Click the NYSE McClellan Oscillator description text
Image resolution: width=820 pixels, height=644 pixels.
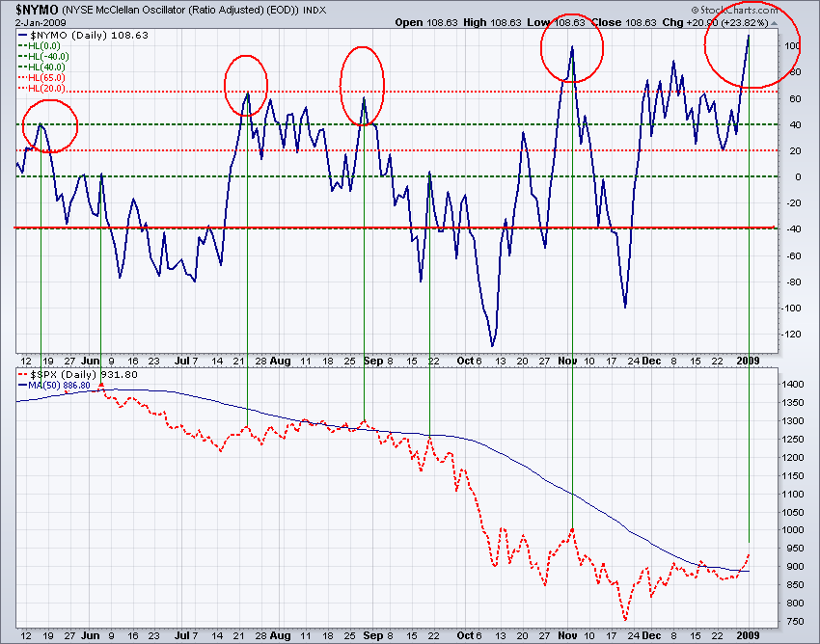click(180, 10)
